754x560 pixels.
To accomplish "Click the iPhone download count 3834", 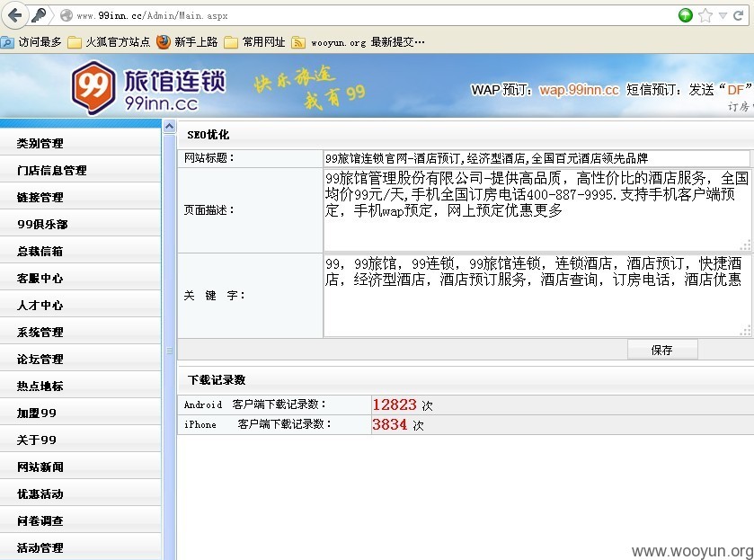I will pyautogui.click(x=389, y=424).
